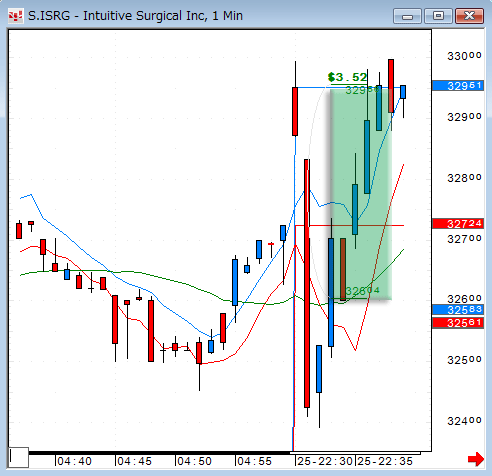Click the 324.00 price axis label
492x476 pixels.
tap(464, 421)
